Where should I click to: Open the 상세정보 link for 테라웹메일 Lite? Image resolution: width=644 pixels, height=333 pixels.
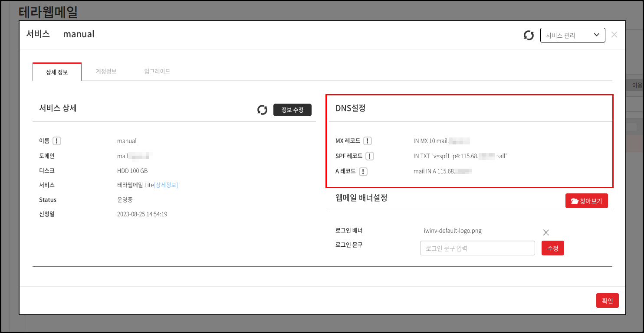point(166,185)
